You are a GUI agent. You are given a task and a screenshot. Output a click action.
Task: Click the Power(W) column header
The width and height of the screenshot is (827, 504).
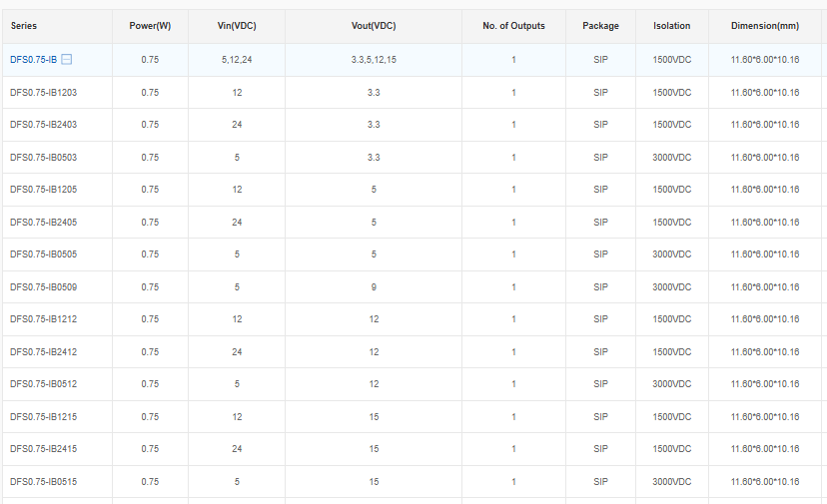(x=150, y=26)
